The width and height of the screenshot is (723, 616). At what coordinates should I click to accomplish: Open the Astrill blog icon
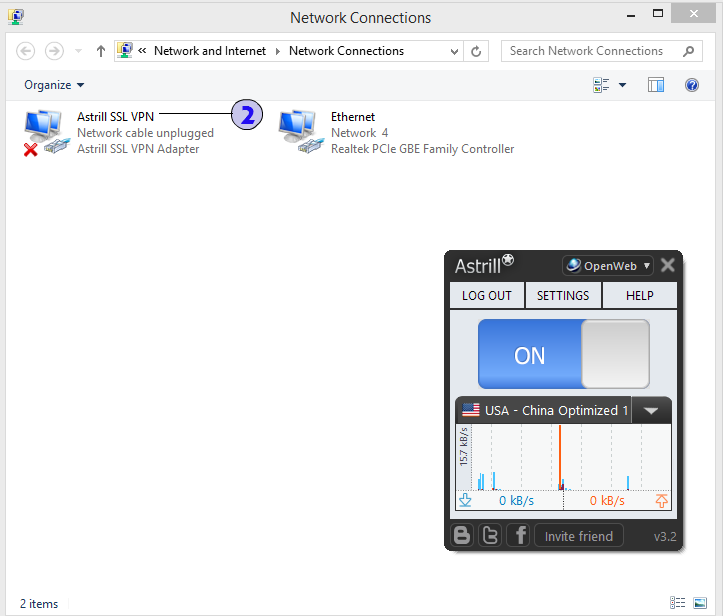coord(462,535)
